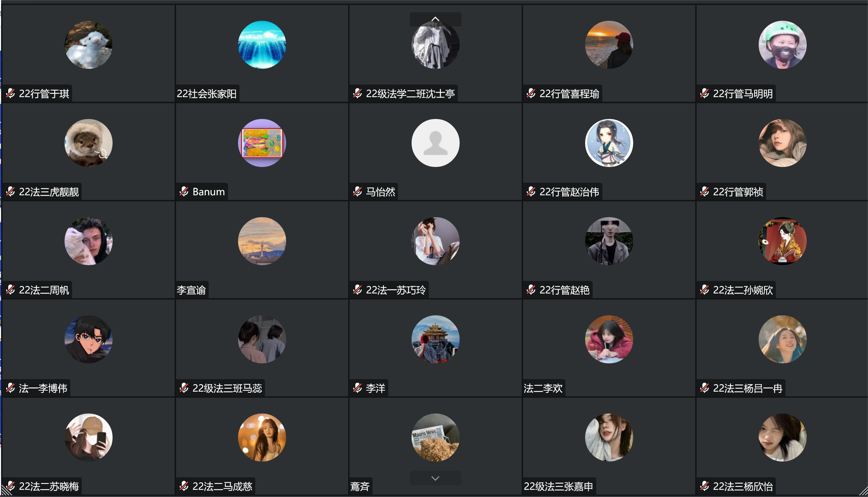Select the sunset avatar of 22行管喜程瑜
Screen dimensions: 868x497
click(609, 45)
